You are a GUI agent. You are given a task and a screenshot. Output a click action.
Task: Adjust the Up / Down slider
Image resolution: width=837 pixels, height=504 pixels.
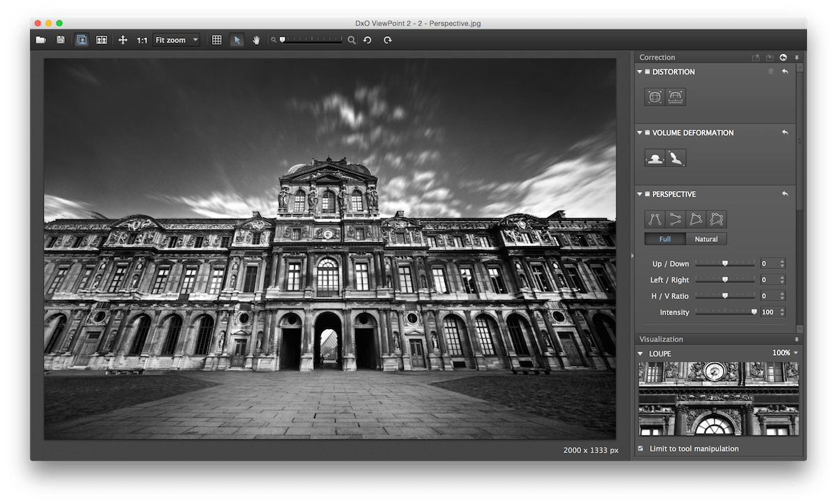coord(725,264)
